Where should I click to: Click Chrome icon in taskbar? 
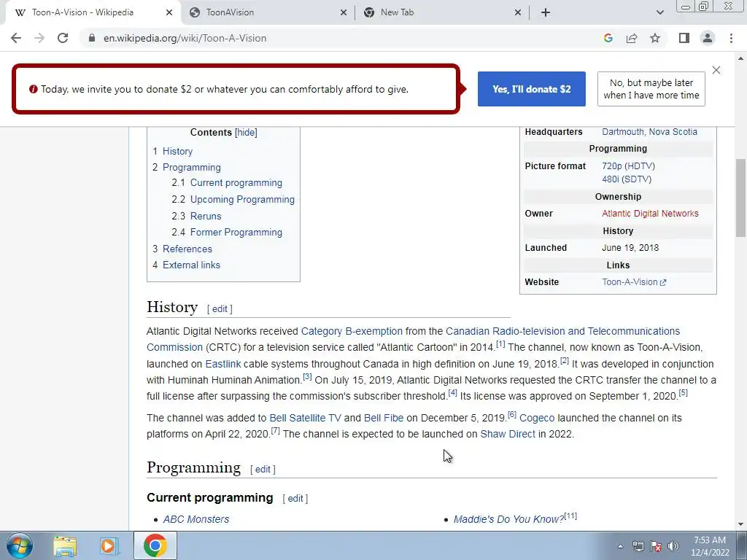coord(155,545)
